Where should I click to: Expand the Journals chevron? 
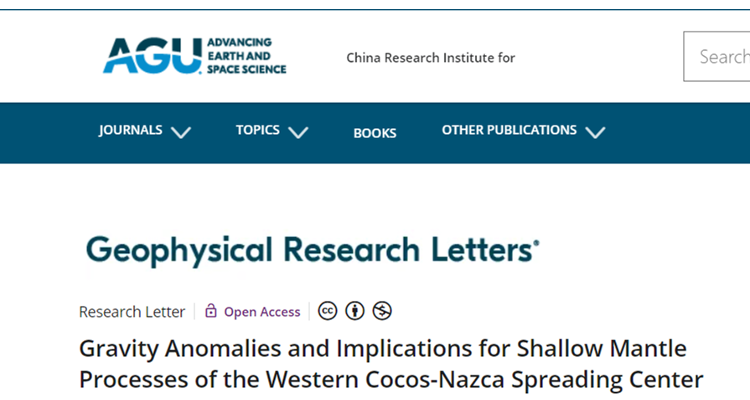(181, 132)
